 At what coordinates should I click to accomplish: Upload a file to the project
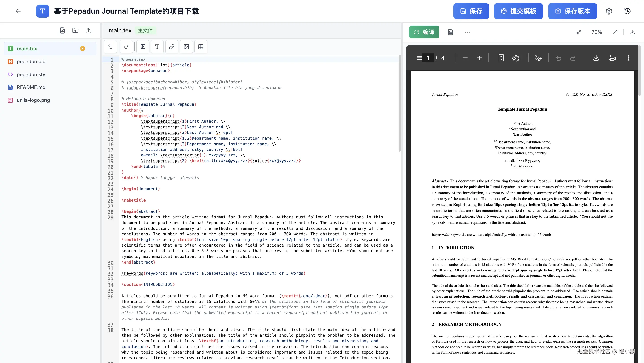click(88, 30)
